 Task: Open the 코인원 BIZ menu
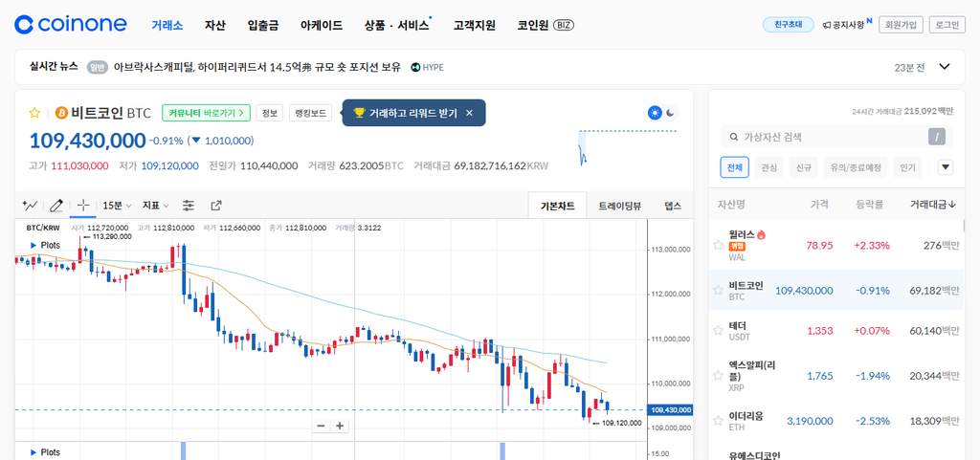(x=546, y=25)
